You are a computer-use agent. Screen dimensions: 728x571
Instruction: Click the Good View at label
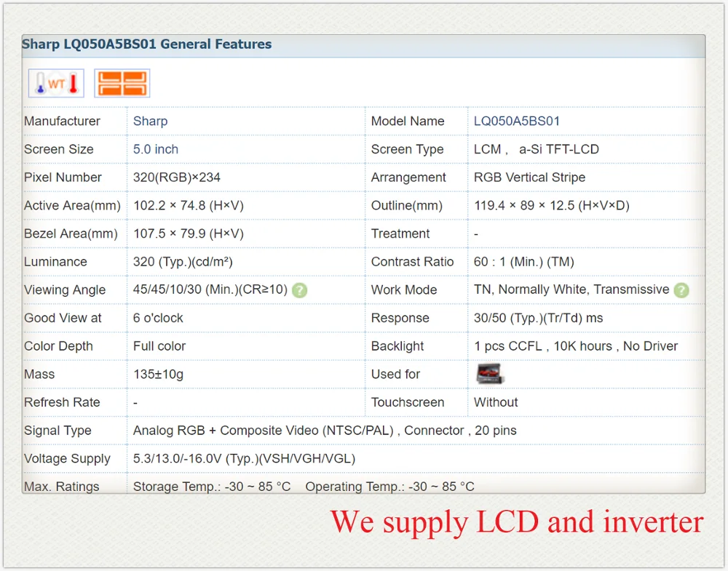tap(63, 318)
